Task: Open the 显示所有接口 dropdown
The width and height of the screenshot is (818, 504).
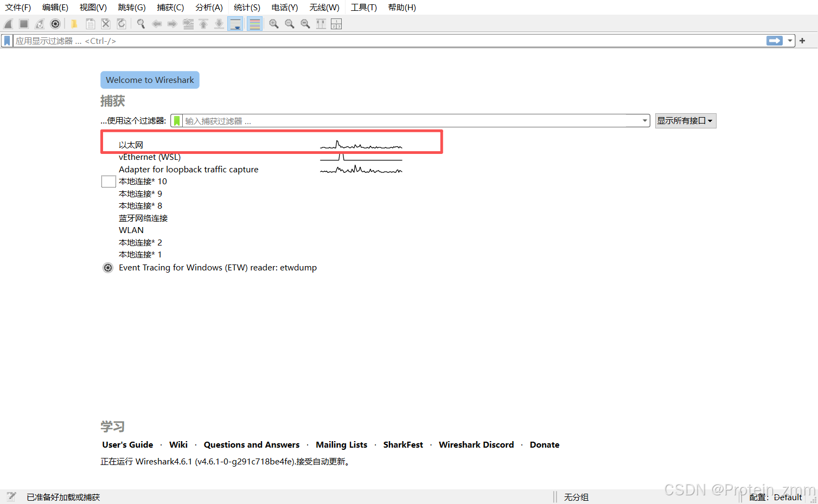Action: (686, 121)
